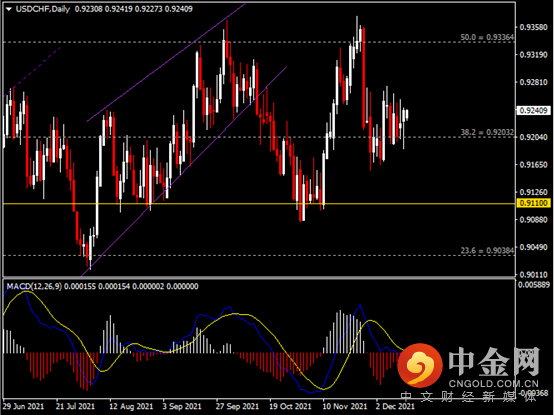Click the 10 Nov 2021 date marker
This screenshot has height=415, width=554.
click(x=344, y=406)
